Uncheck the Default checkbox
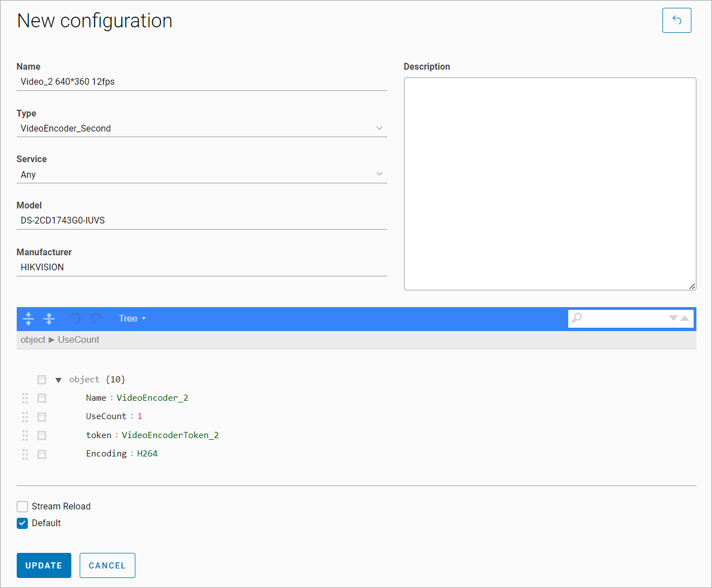The image size is (712, 588). [22, 523]
